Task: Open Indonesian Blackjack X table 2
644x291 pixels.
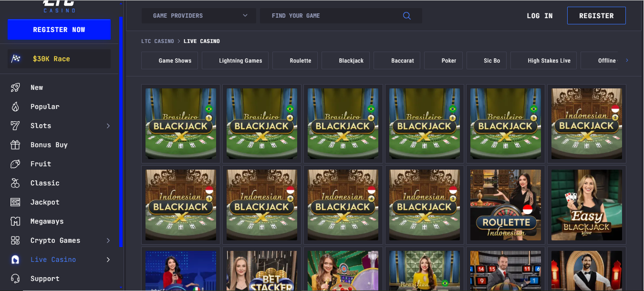Action: point(587,124)
